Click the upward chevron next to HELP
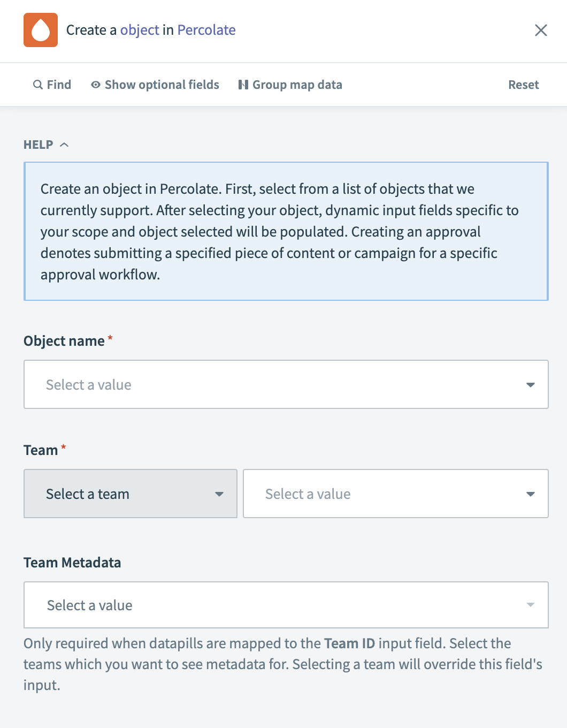567x728 pixels. click(65, 144)
